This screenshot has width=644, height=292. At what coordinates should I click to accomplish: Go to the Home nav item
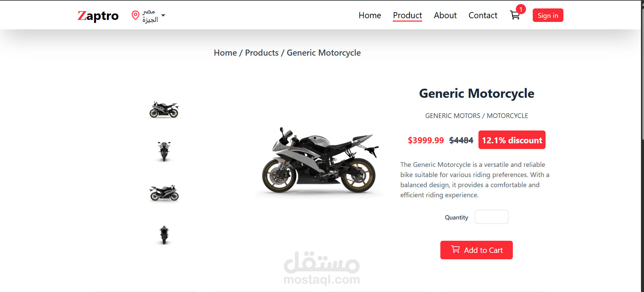[370, 15]
